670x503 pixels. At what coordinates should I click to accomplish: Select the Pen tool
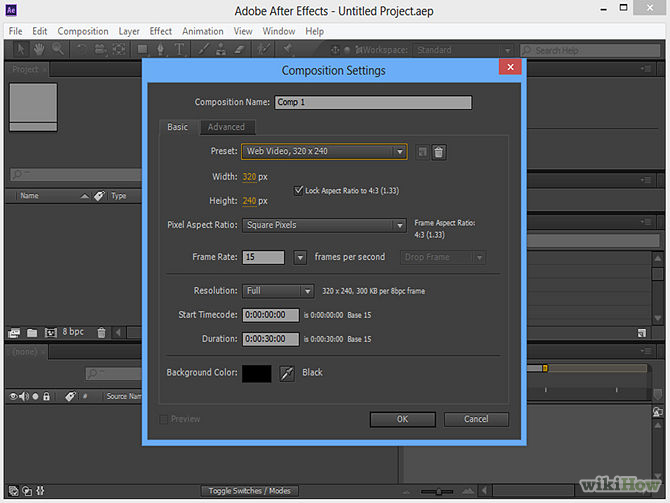pyautogui.click(x=161, y=50)
